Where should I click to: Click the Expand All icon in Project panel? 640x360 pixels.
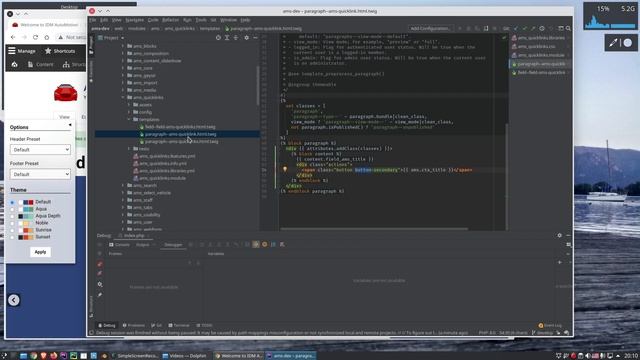coord(227,38)
